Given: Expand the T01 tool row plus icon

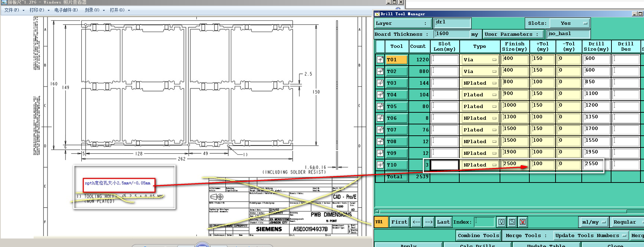Looking at the screenshot, I should [380, 60].
